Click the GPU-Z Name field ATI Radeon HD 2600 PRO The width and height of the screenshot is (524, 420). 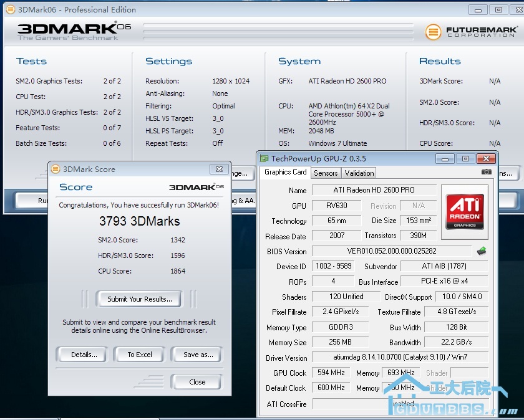tap(374, 190)
